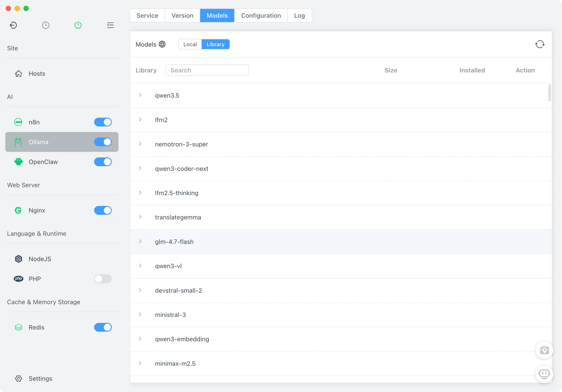This screenshot has width=562, height=392.
Task: Click the globe icon beside Models
Action: click(x=162, y=44)
